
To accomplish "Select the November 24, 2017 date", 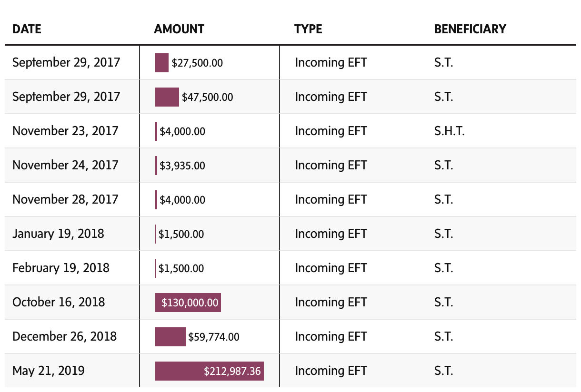I will (65, 166).
